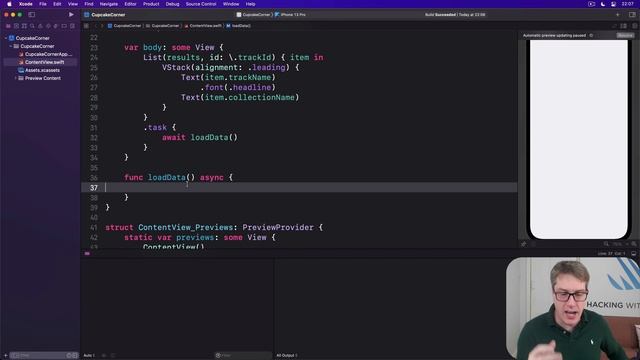Place cursor on line 37
The width and height of the screenshot is (640, 360).
(299, 187)
